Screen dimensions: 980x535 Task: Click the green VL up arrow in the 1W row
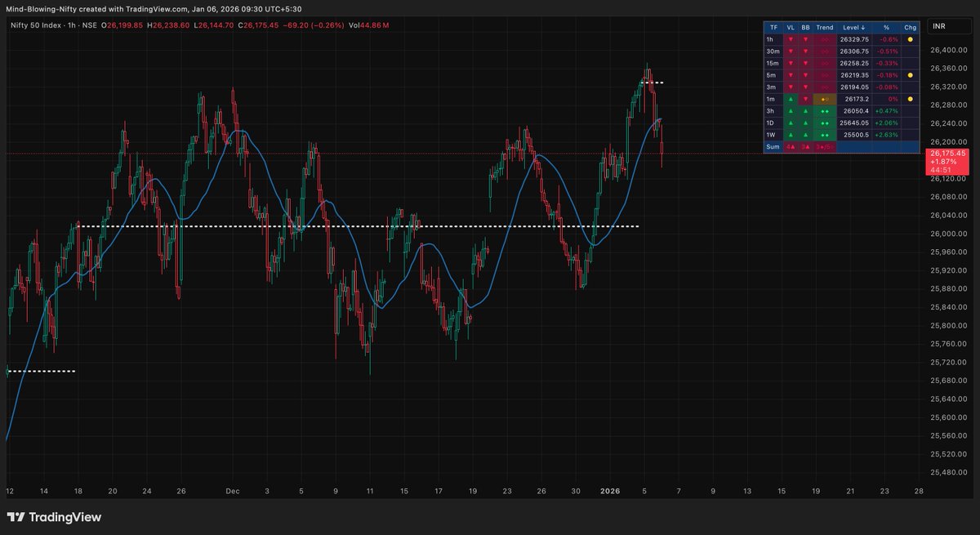point(790,134)
